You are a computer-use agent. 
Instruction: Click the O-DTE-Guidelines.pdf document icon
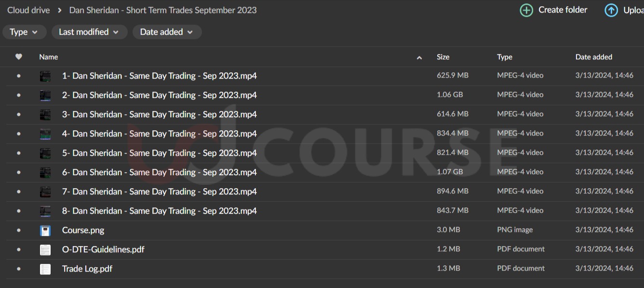(45, 249)
